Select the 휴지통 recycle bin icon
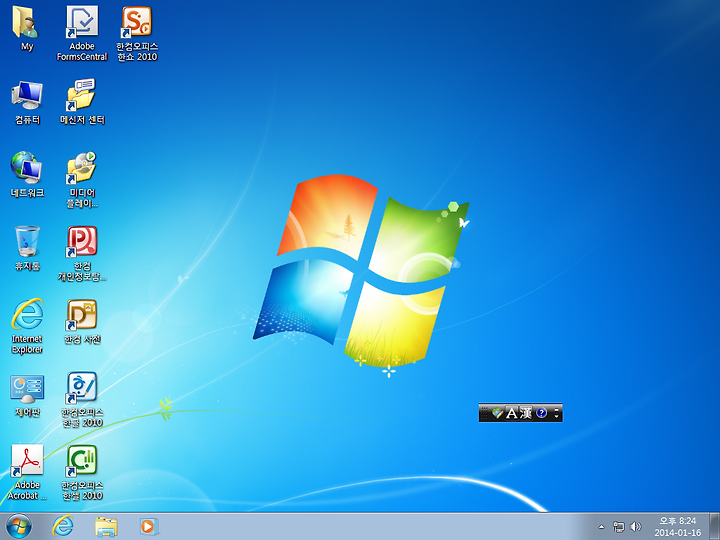720x540 pixels. pyautogui.click(x=27, y=248)
